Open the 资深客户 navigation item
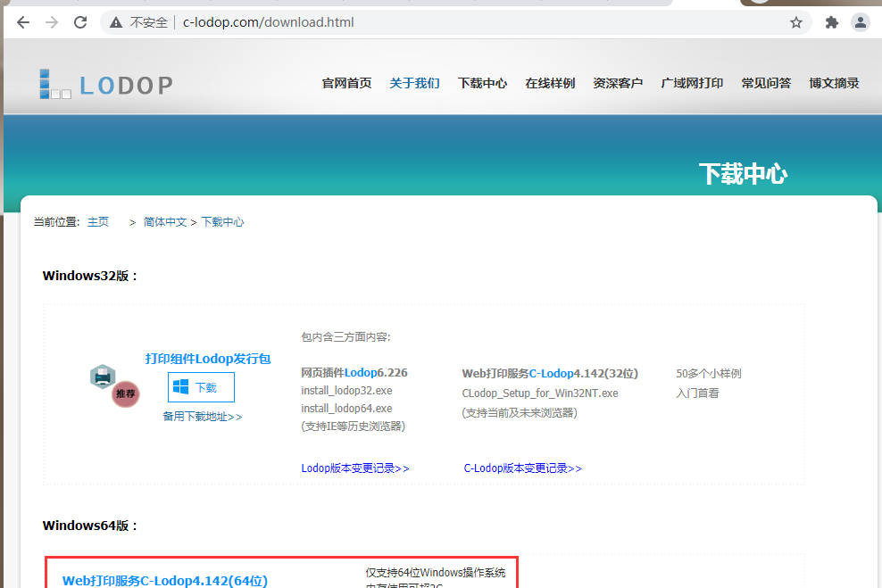Viewport: 882px width, 588px height. coord(618,83)
